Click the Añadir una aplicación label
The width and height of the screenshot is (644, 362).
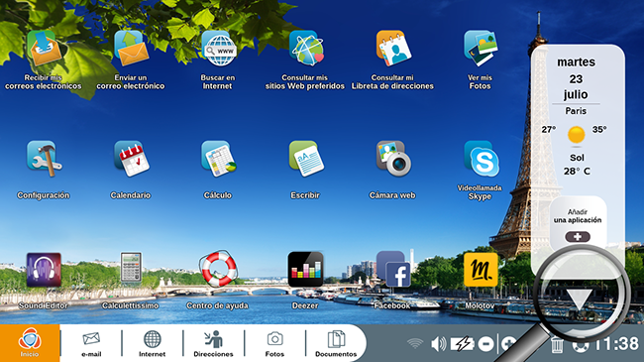pyautogui.click(x=578, y=216)
